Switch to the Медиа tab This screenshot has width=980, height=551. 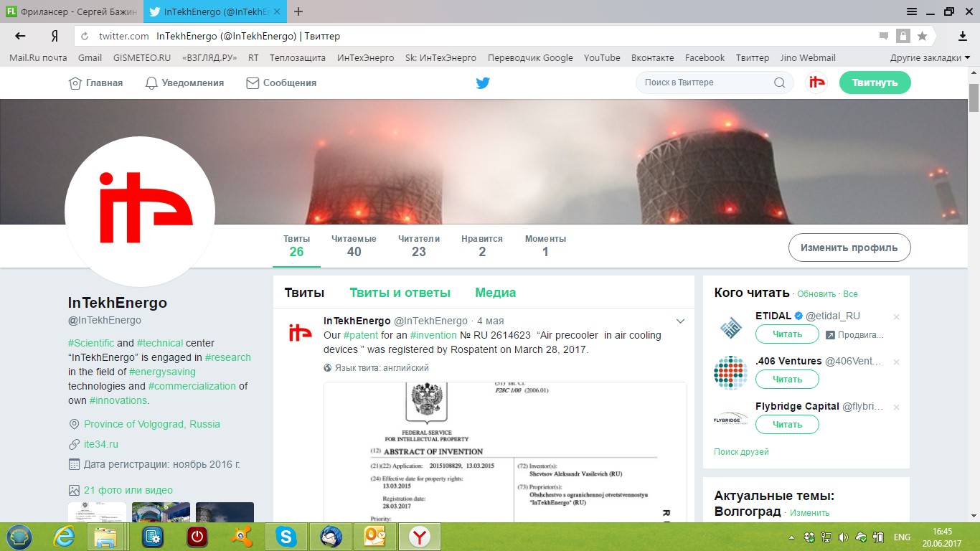(x=495, y=293)
